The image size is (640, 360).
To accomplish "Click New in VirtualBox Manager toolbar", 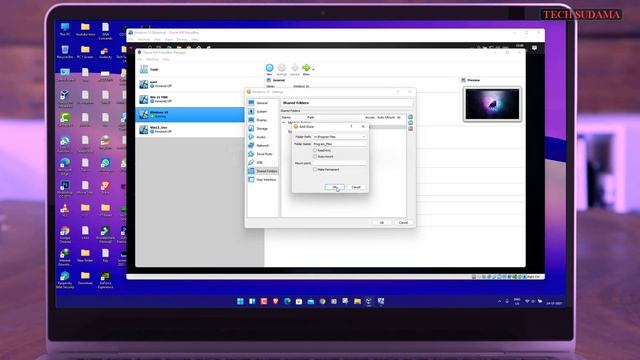I will click(x=269, y=69).
